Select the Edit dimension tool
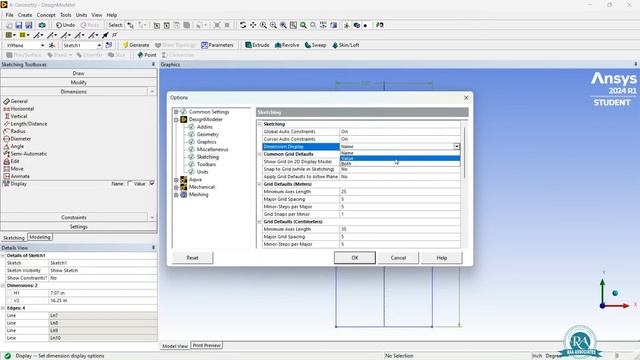Screen dimensions: 640x360 pos(11,161)
